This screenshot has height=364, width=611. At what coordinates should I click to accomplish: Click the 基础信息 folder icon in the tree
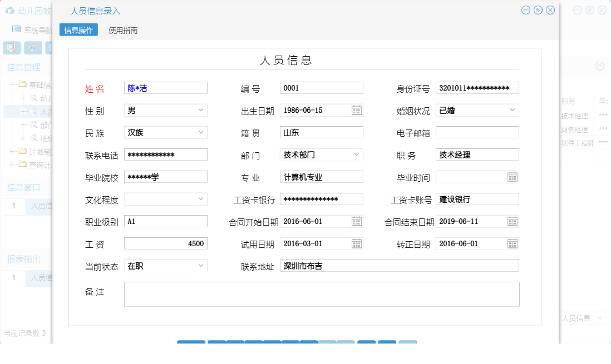21,84
